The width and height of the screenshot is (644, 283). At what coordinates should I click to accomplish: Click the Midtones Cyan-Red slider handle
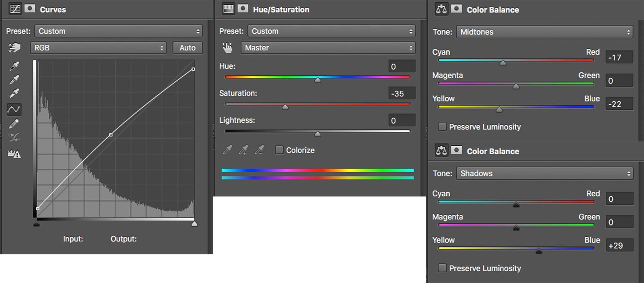503,63
